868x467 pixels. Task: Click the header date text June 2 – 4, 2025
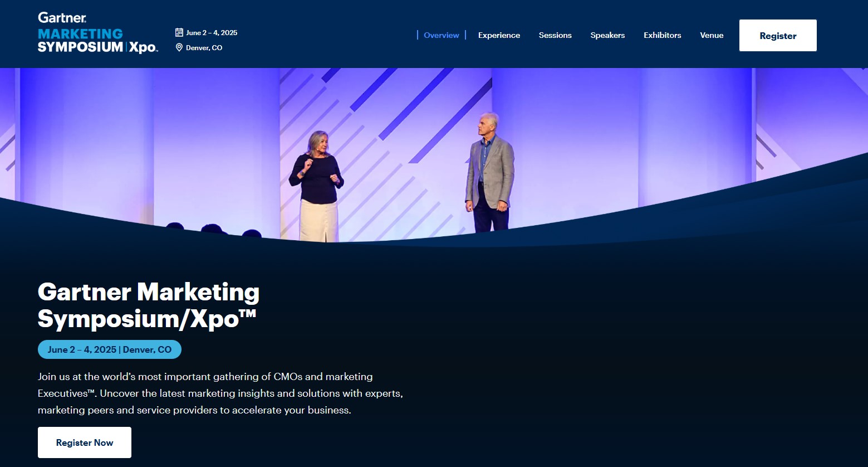coord(212,32)
